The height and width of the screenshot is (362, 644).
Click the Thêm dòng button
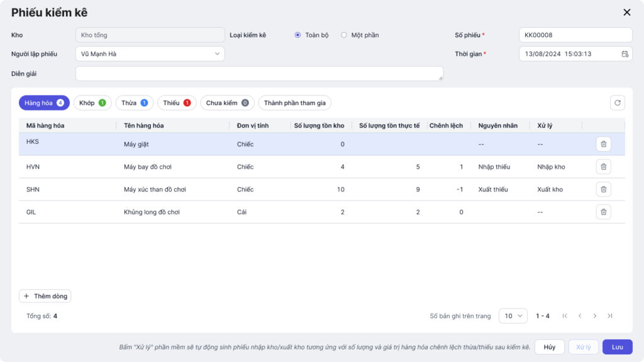[45, 296]
